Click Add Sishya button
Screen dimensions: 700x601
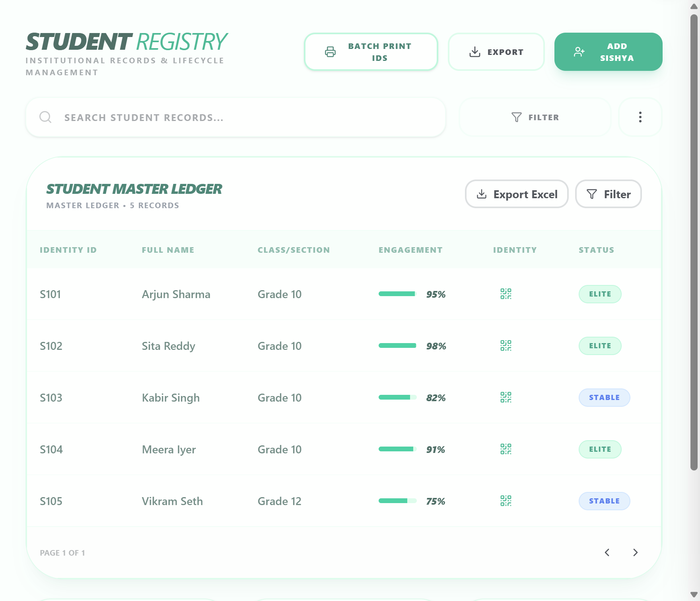coord(608,52)
